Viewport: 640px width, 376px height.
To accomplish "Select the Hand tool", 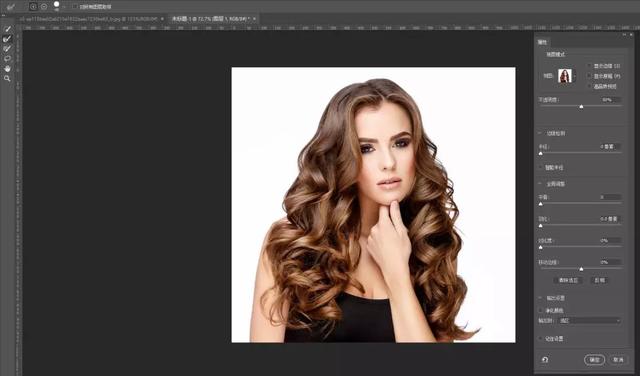I will click(7, 69).
